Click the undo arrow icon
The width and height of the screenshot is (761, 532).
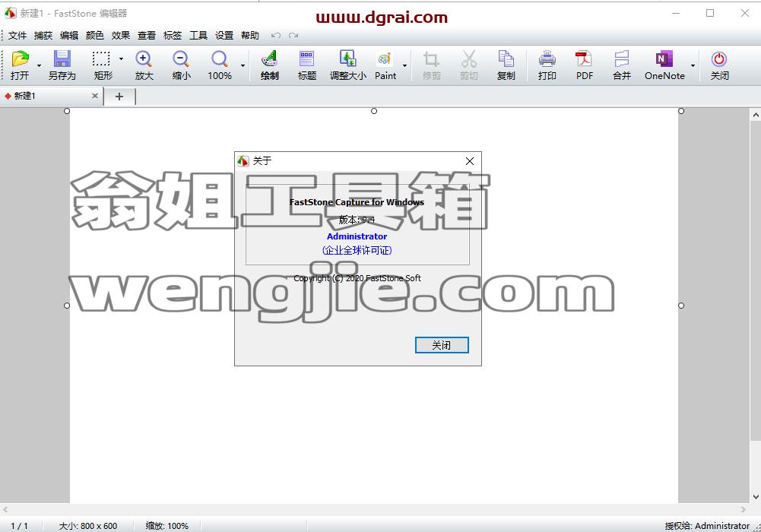(x=276, y=36)
